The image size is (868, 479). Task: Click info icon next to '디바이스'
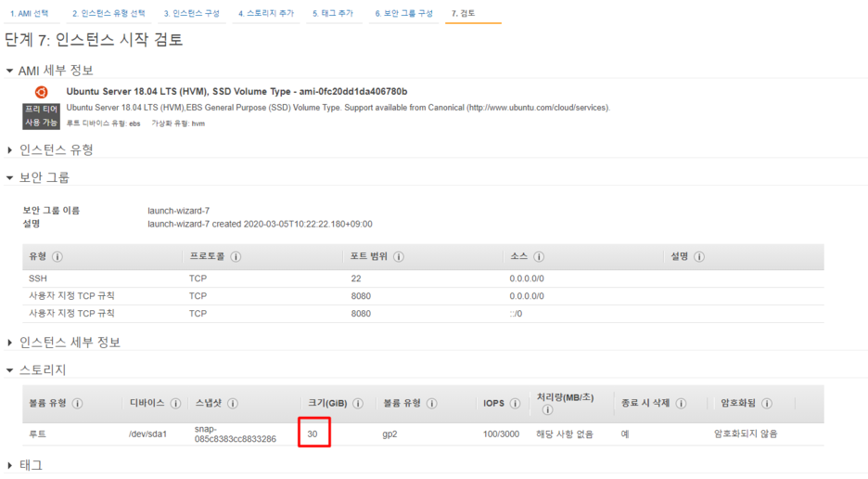(175, 404)
